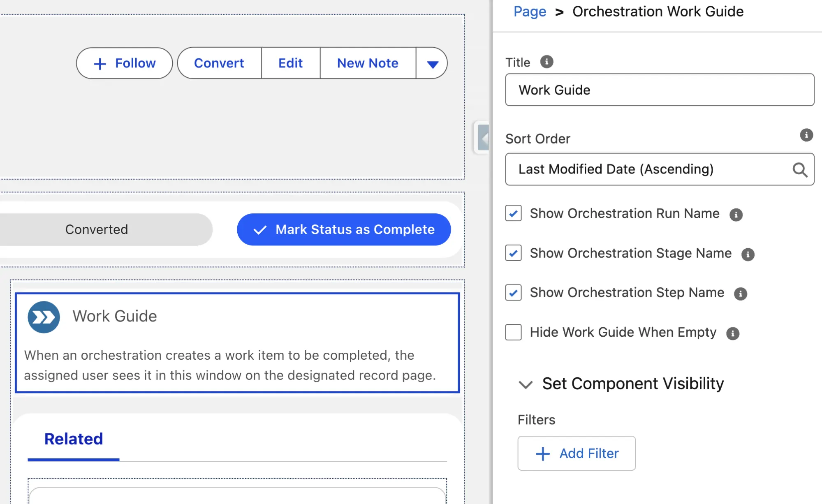Image resolution: width=822 pixels, height=504 pixels.
Task: Click the Title input field containing Work Guide
Action: tap(660, 90)
